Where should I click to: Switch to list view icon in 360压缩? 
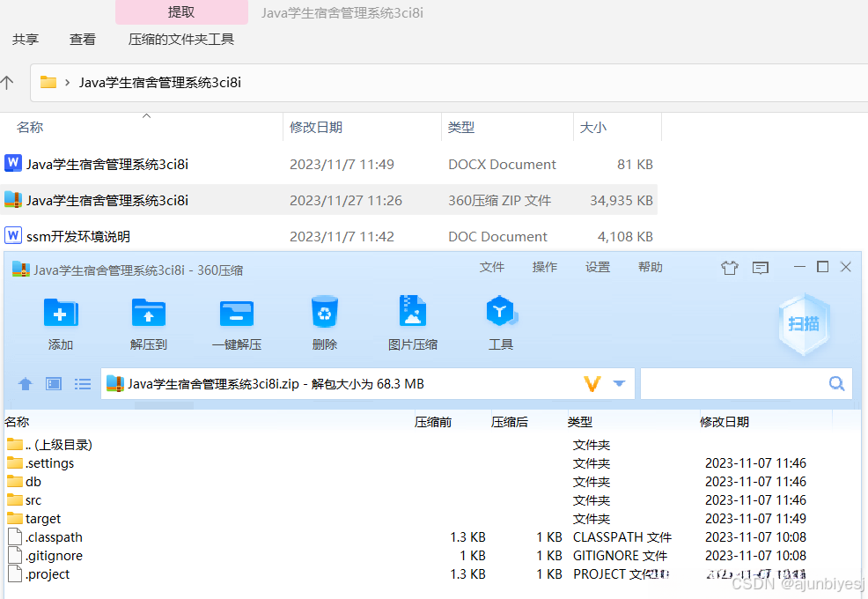pyautogui.click(x=83, y=383)
